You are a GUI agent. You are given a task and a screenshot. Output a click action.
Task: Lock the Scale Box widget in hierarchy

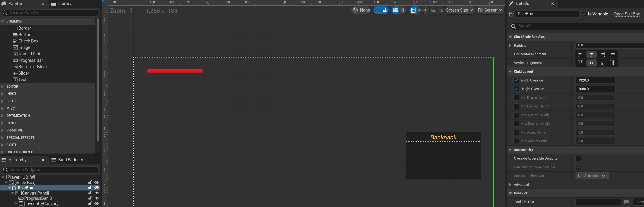(x=90, y=183)
